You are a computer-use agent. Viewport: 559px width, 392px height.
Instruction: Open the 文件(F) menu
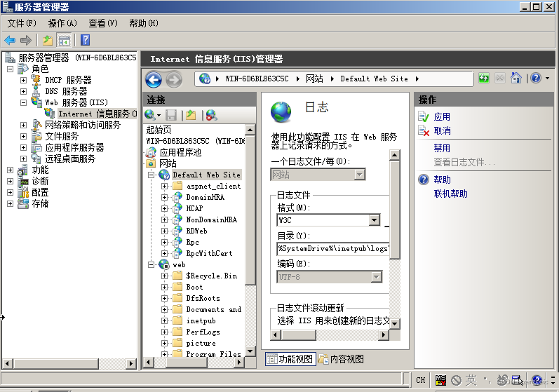click(x=22, y=23)
